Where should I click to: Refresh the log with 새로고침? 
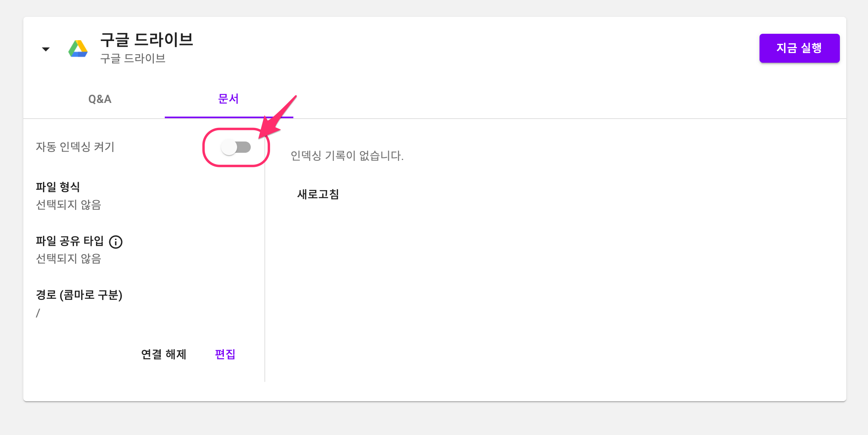click(x=318, y=194)
